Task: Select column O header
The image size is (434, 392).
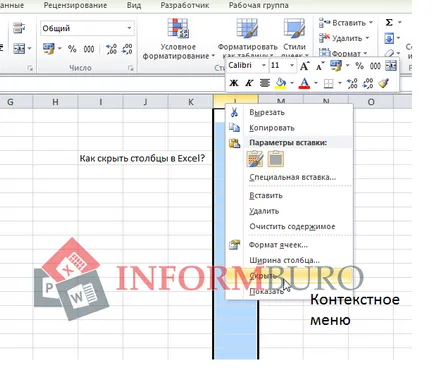Action: (x=371, y=102)
